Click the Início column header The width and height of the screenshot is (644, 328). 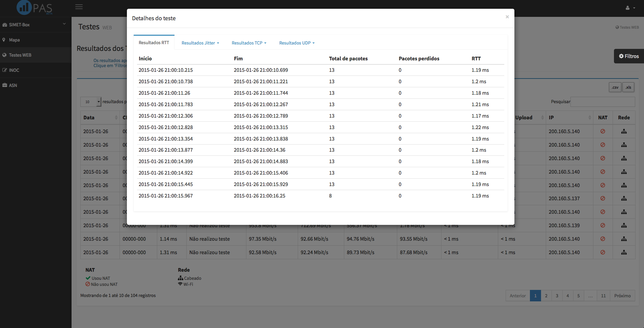coord(145,59)
